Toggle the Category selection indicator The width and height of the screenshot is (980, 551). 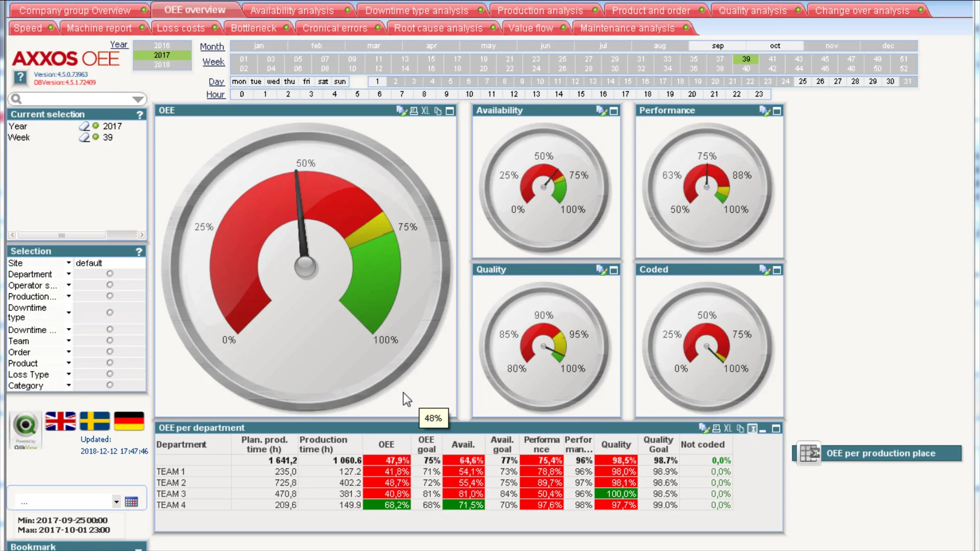tap(110, 386)
